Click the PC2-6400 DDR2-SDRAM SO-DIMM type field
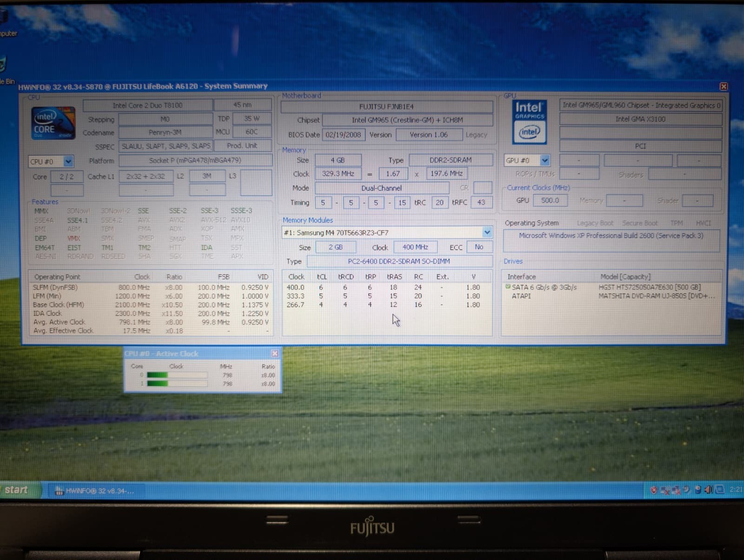This screenshot has height=560, width=744. click(x=399, y=261)
